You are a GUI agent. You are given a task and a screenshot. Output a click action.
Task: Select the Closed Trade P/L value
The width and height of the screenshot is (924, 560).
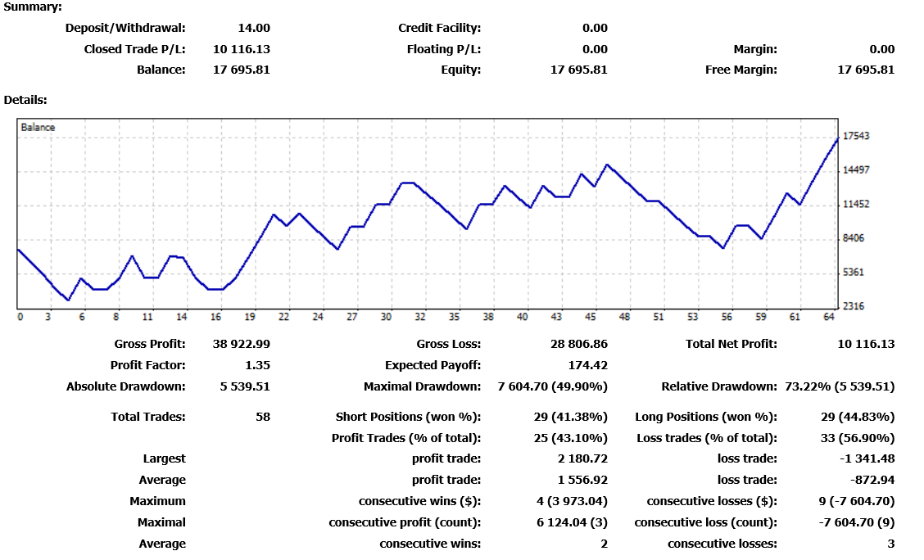coord(242,49)
